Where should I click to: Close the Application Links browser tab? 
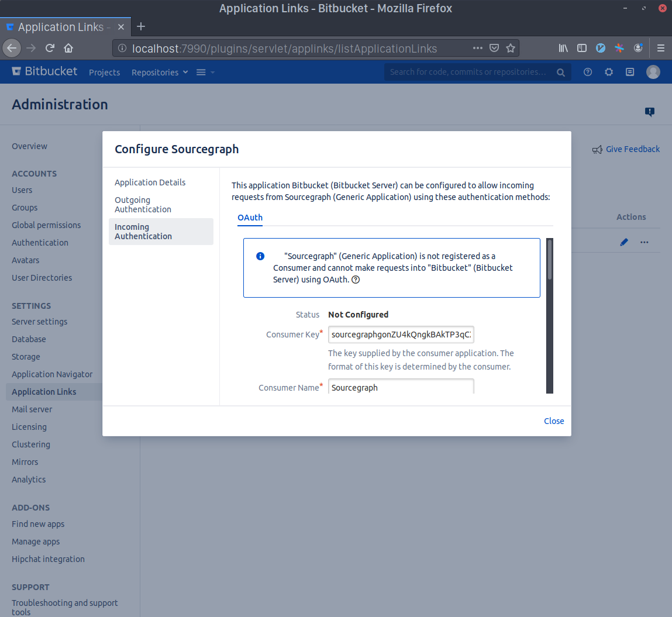(x=121, y=27)
